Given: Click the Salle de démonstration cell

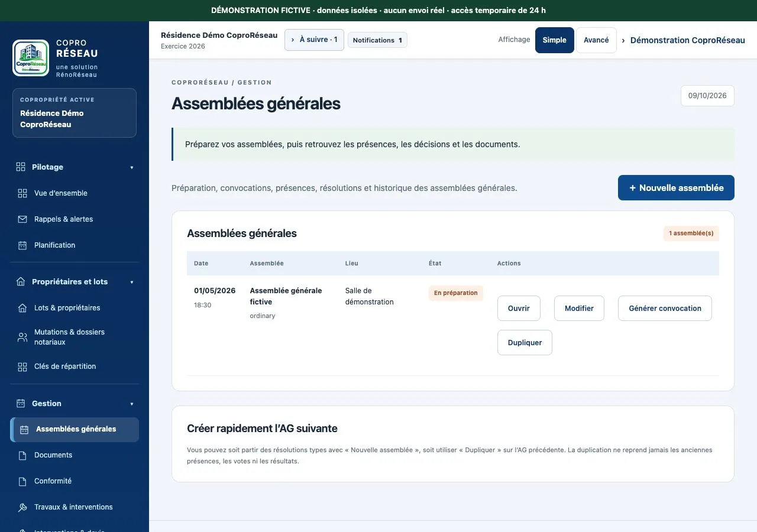Looking at the screenshot, I should tap(370, 296).
